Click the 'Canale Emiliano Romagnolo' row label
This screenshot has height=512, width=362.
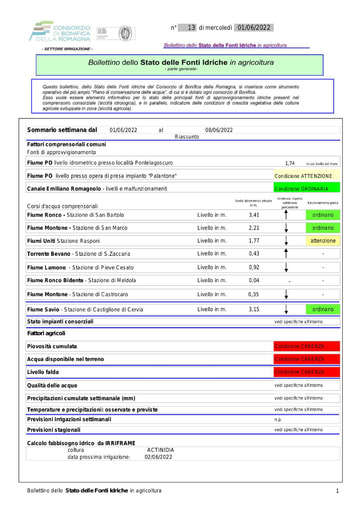click(x=97, y=189)
